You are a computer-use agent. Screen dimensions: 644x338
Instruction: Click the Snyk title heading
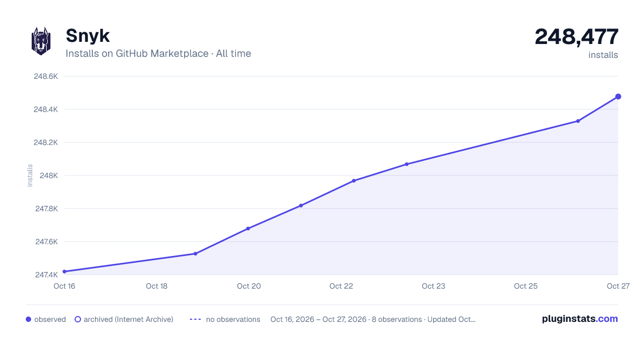point(87,36)
